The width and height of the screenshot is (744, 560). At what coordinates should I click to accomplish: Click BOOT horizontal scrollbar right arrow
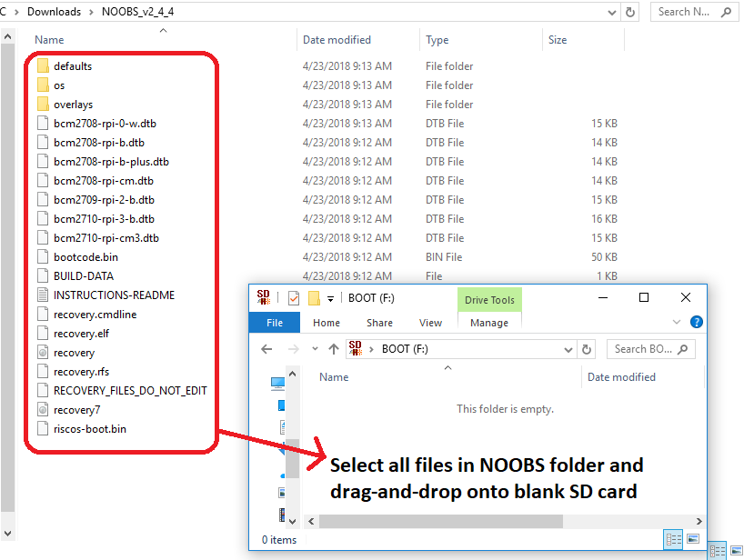point(699,521)
